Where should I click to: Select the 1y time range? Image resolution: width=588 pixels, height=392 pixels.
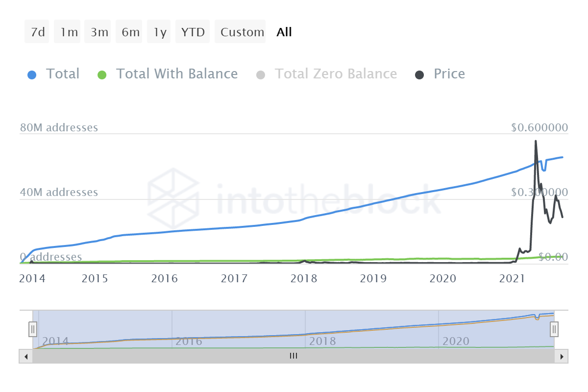pyautogui.click(x=159, y=32)
